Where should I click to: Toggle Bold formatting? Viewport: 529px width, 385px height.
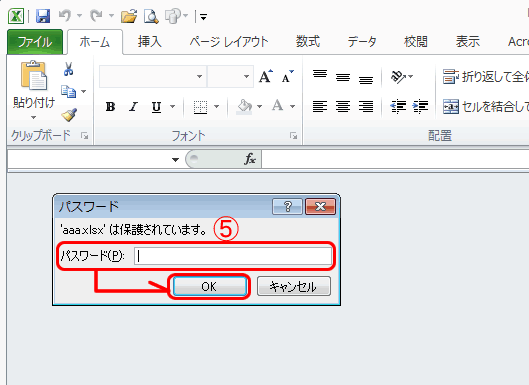click(110, 107)
